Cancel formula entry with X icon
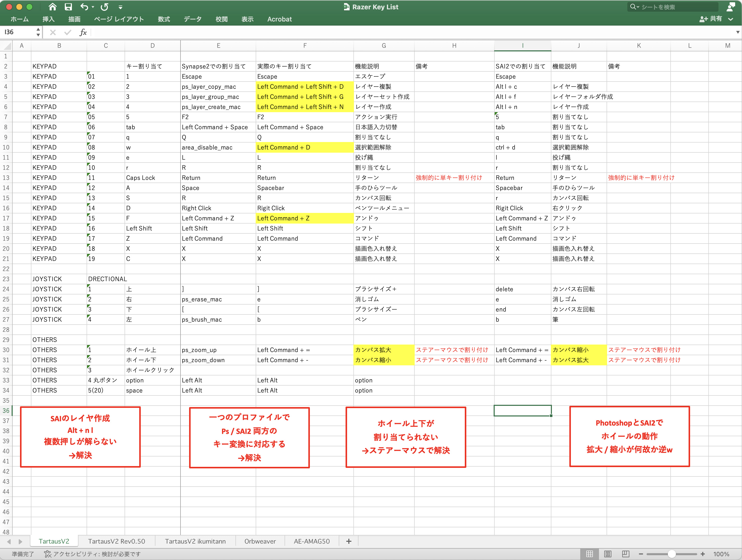742x560 pixels. click(x=53, y=32)
